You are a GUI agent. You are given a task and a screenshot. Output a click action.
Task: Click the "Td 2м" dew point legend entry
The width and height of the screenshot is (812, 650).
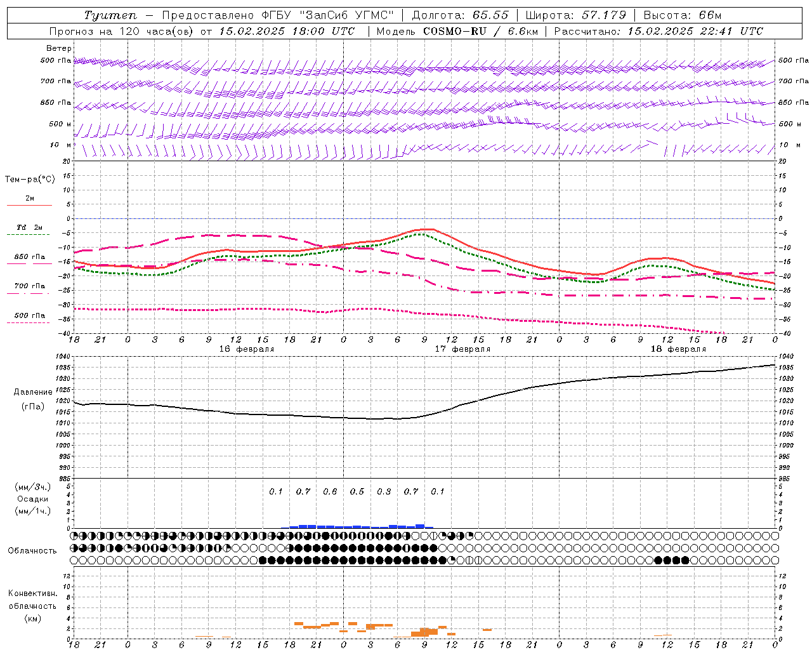pyautogui.click(x=30, y=227)
